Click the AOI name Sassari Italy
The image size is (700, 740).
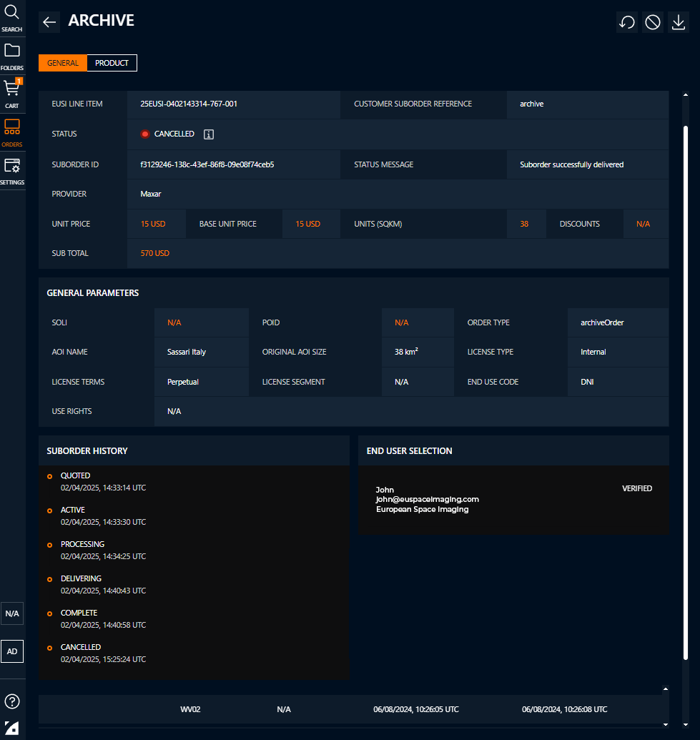[187, 352]
